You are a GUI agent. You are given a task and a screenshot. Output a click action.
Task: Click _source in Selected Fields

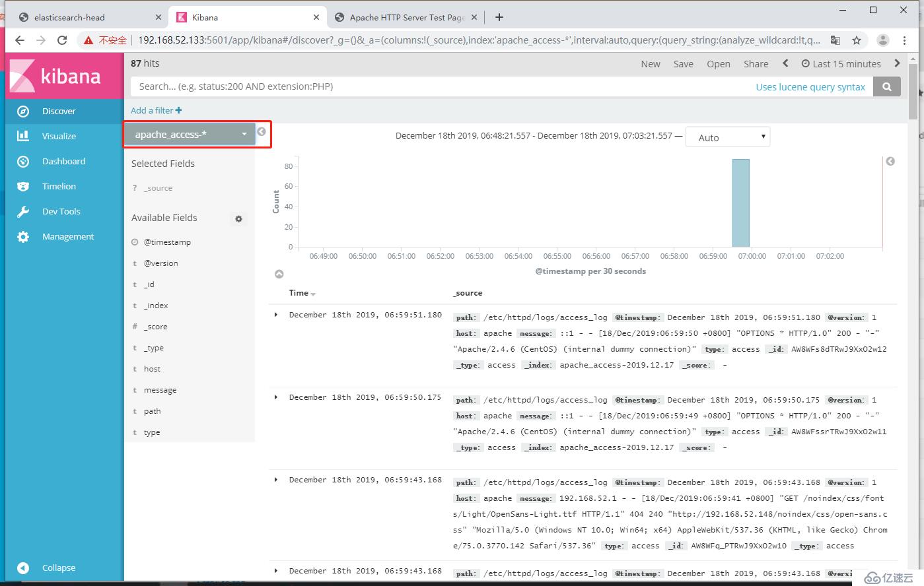click(x=158, y=188)
